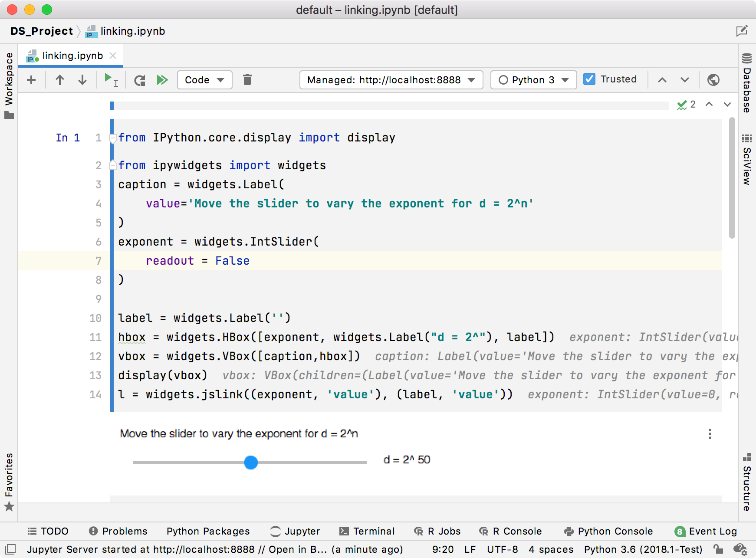
Task: Click the 9:20 cursor position indicator
Action: [443, 549]
